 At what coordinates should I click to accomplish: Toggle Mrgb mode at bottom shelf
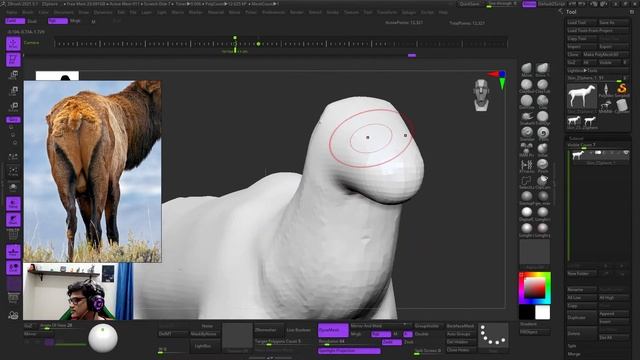[356, 334]
